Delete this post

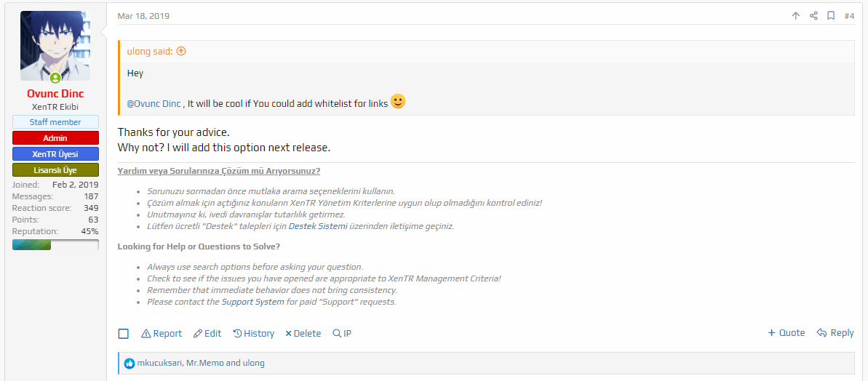tap(303, 334)
